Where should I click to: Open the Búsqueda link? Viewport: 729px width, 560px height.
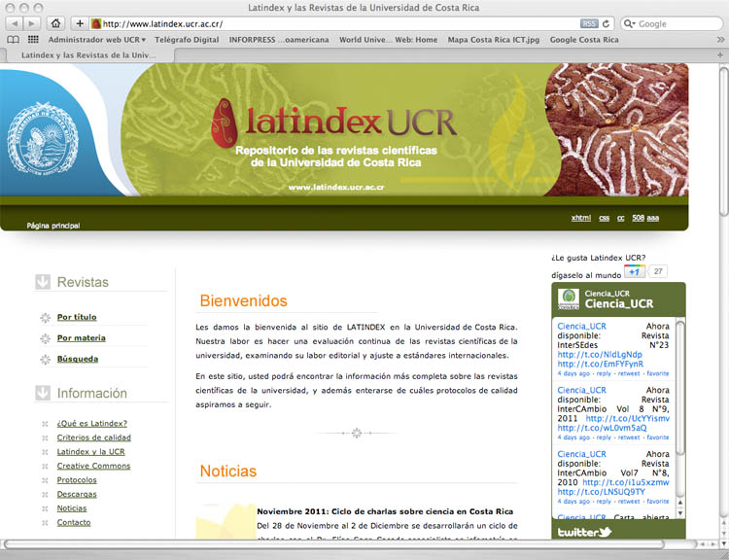click(77, 359)
